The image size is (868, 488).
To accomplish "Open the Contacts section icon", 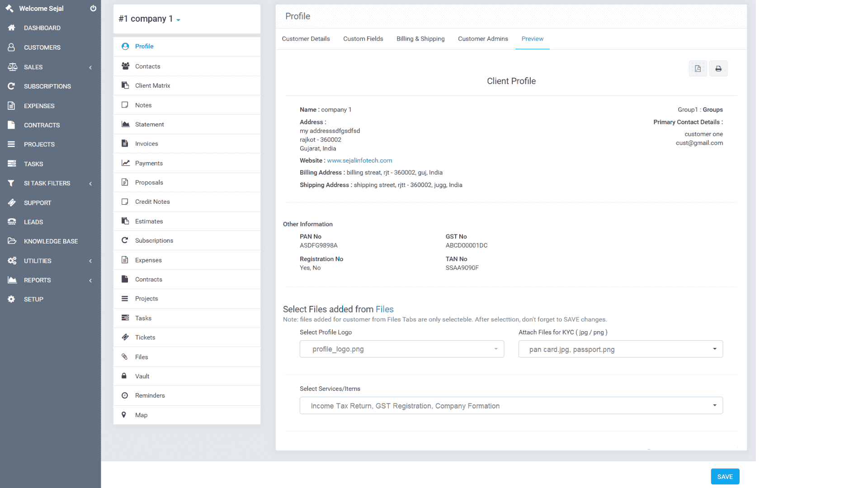I will click(125, 66).
